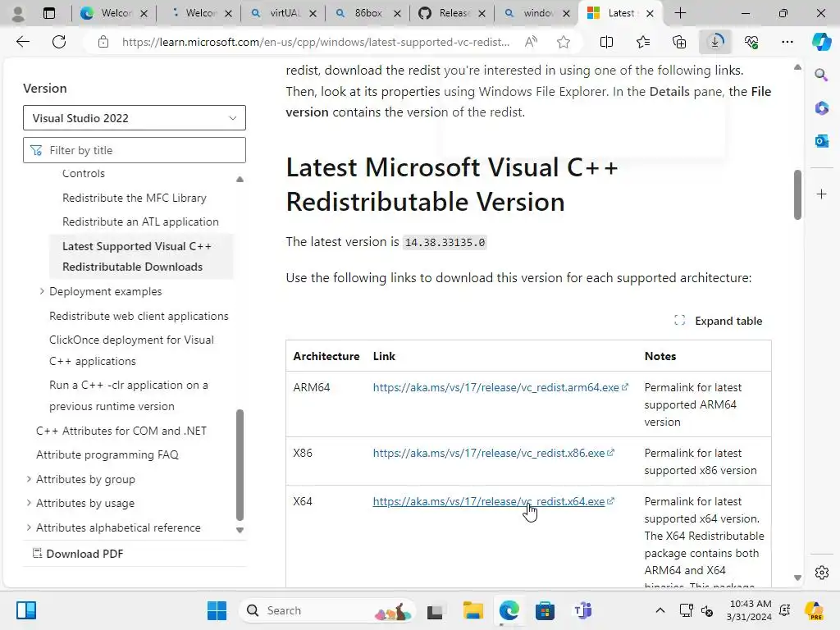
Task: Click the Filter by title field
Action: [x=135, y=150]
